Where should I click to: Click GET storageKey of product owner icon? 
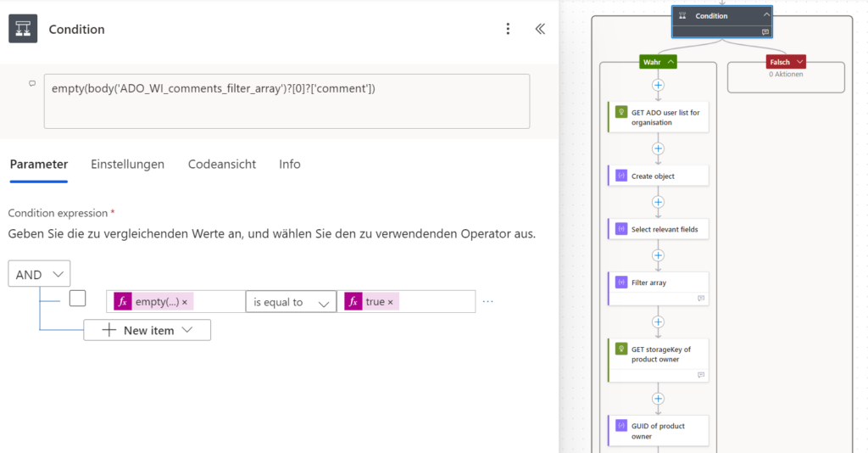(621, 349)
